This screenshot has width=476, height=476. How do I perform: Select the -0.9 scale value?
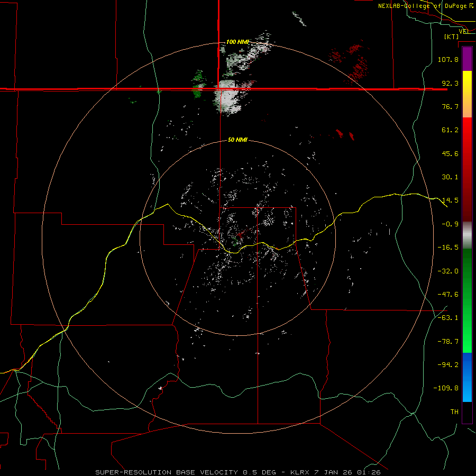click(x=450, y=224)
